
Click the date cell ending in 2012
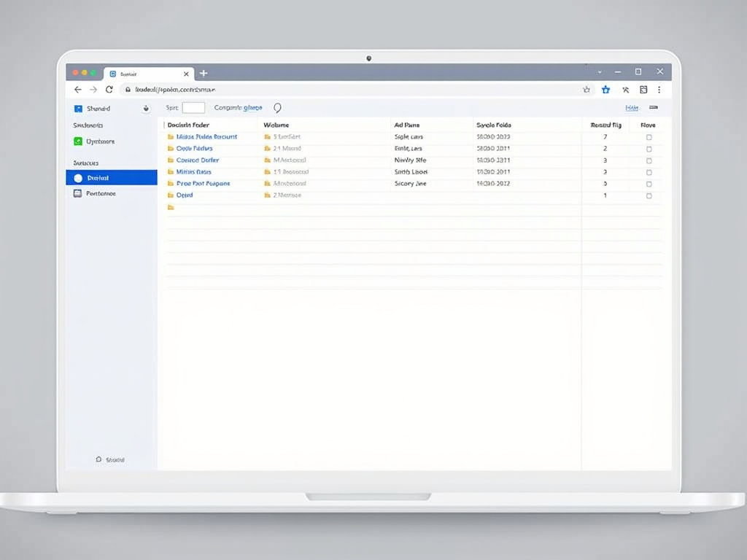pos(493,183)
